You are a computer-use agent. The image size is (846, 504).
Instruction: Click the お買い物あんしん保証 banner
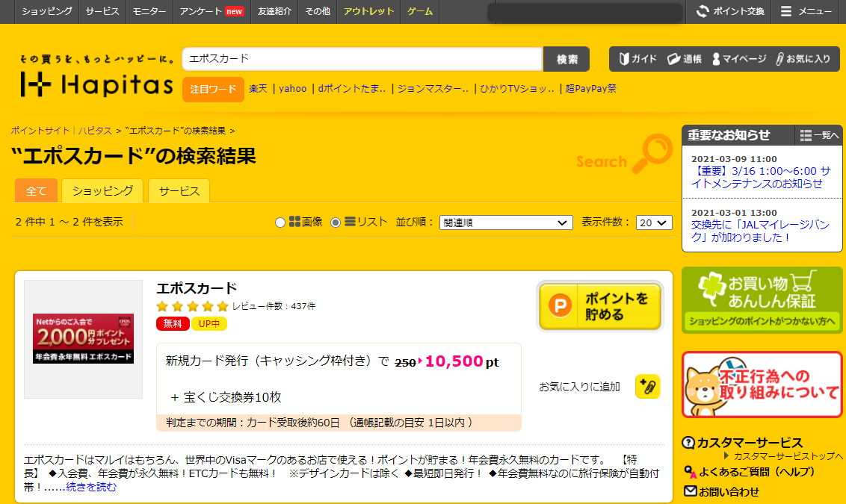click(x=762, y=300)
